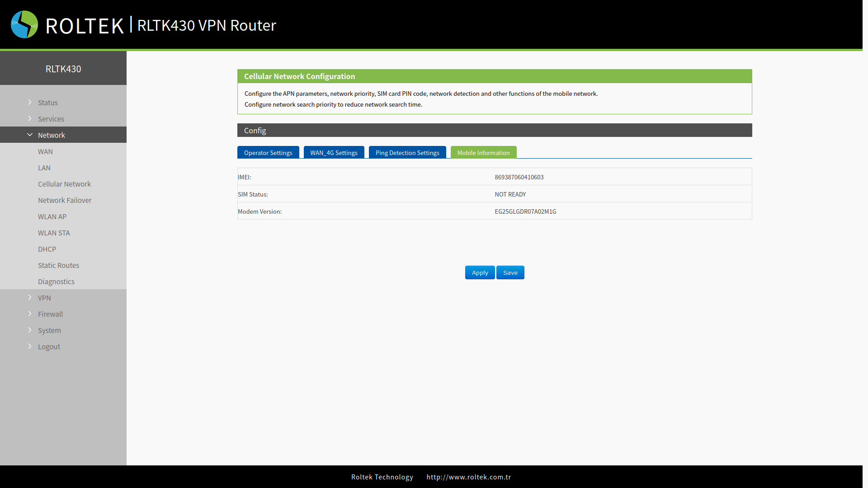The height and width of the screenshot is (488, 868).
Task: Switch to the Operator Settings tab
Action: tap(268, 152)
